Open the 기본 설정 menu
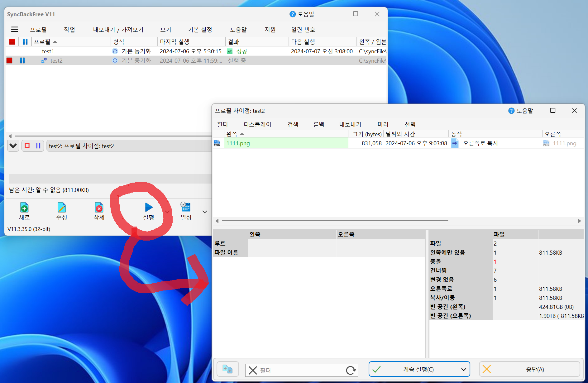 (200, 30)
